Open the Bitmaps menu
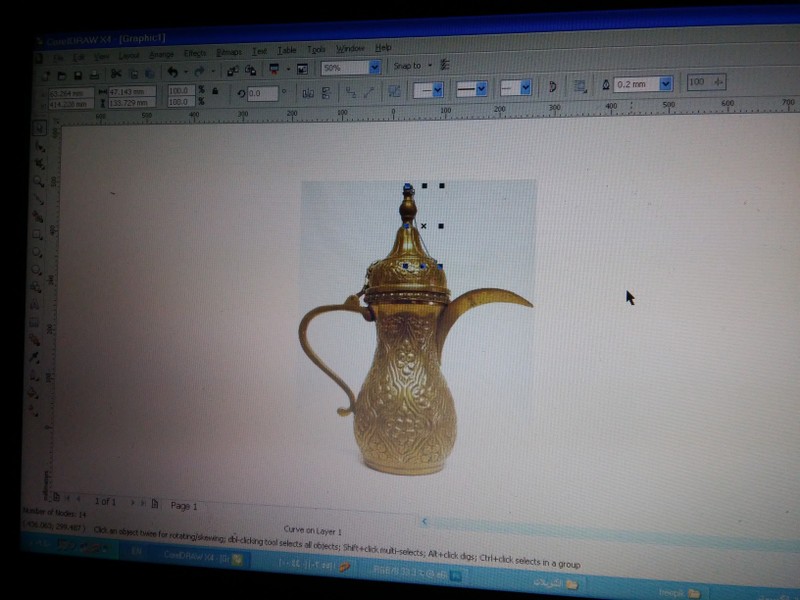Screen dimensions: 800x600 pos(229,52)
